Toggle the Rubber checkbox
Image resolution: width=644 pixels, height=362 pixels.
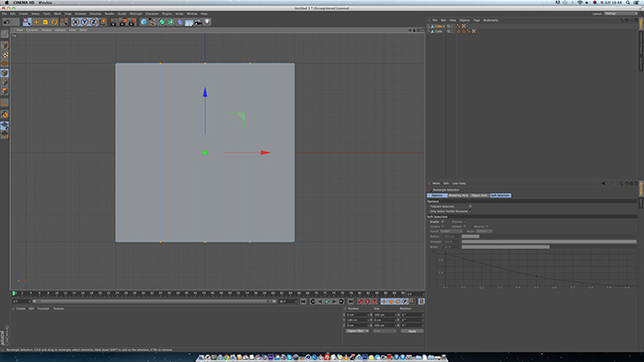465,226
